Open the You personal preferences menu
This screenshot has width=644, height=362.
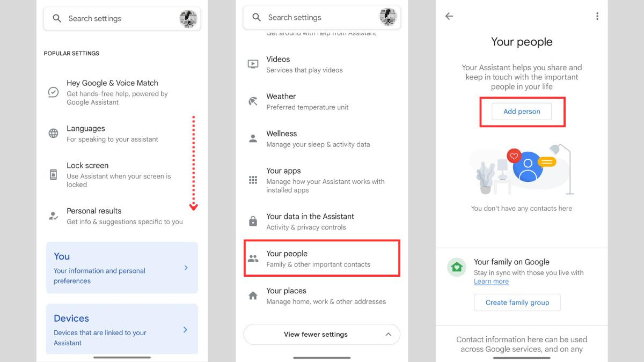pyautogui.click(x=122, y=267)
